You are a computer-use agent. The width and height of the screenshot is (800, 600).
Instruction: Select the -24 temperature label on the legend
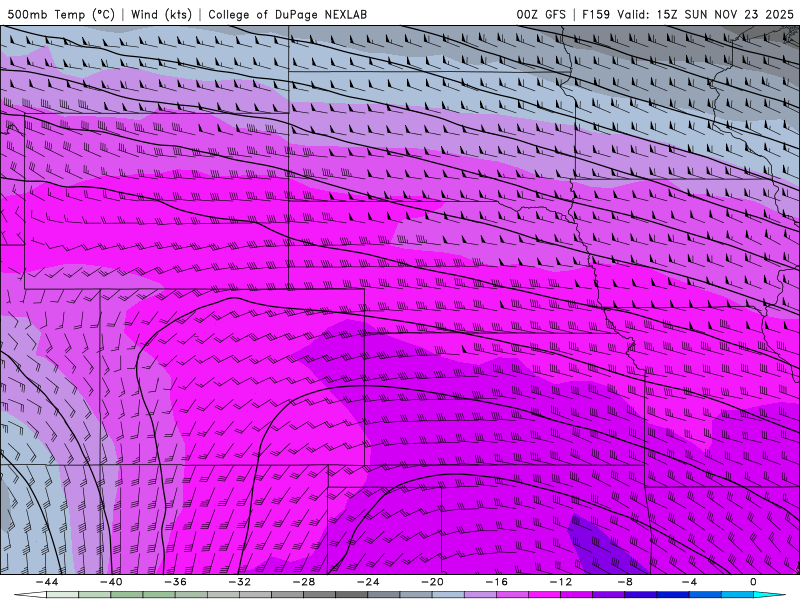pyautogui.click(x=368, y=582)
